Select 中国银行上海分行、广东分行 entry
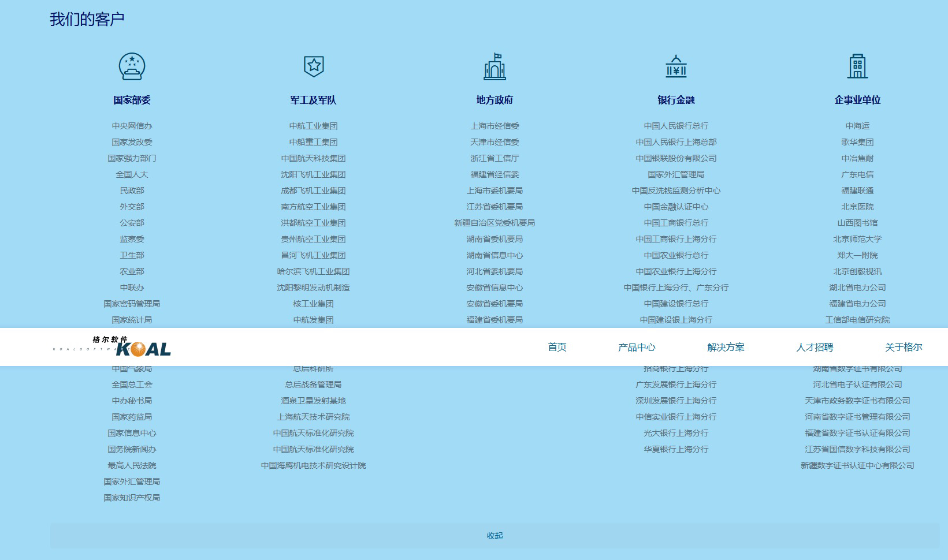The height and width of the screenshot is (560, 948). click(676, 288)
